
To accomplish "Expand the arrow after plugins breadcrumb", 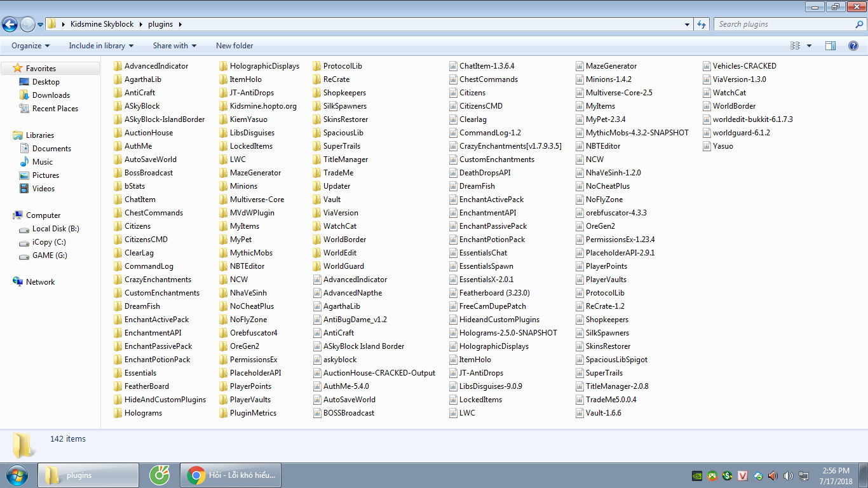I will pos(180,24).
